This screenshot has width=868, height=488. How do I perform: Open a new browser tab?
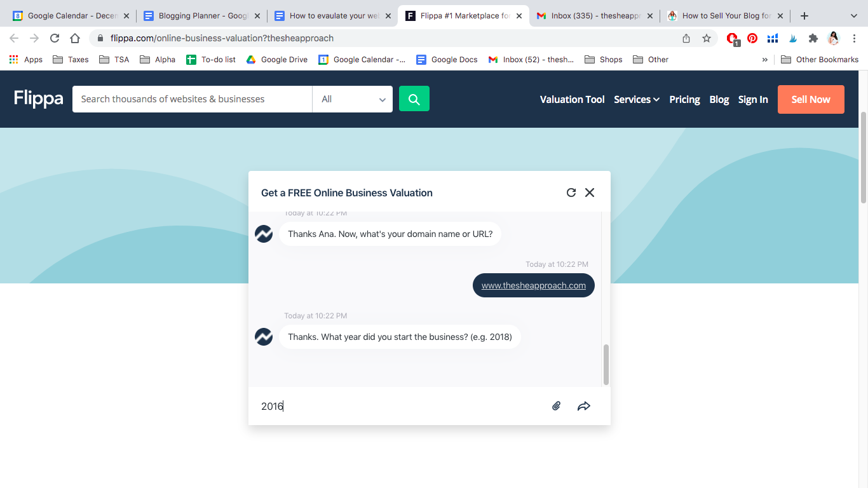tap(804, 16)
